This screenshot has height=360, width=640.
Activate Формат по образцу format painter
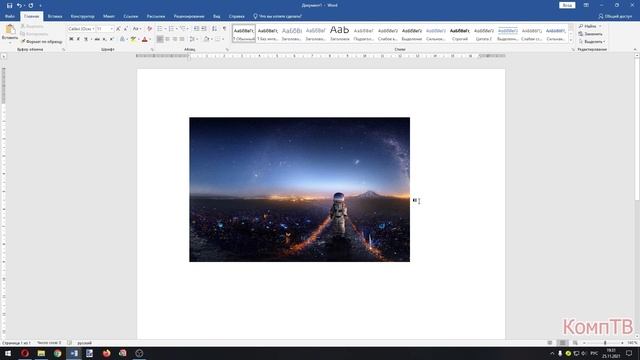[42, 42]
